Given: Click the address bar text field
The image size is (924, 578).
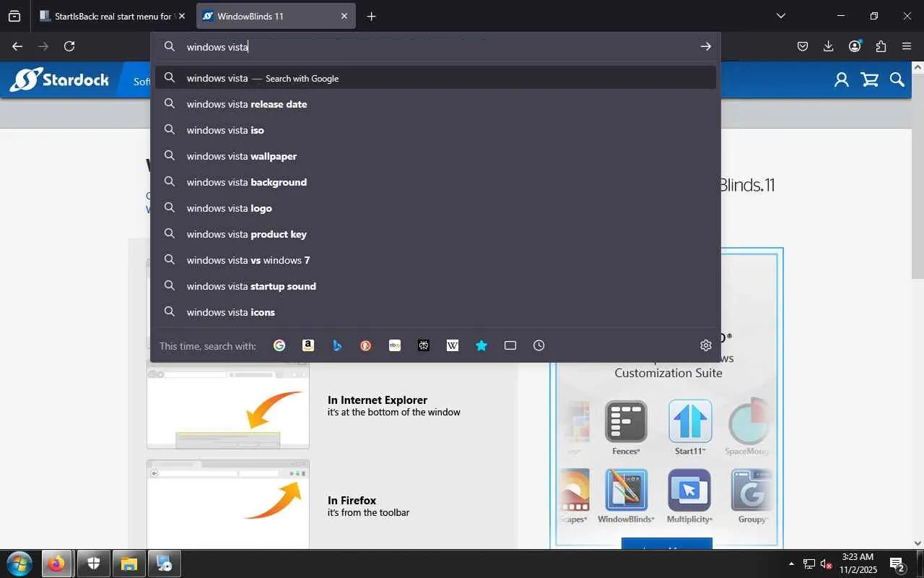Looking at the screenshot, I should pyautogui.click(x=437, y=46).
